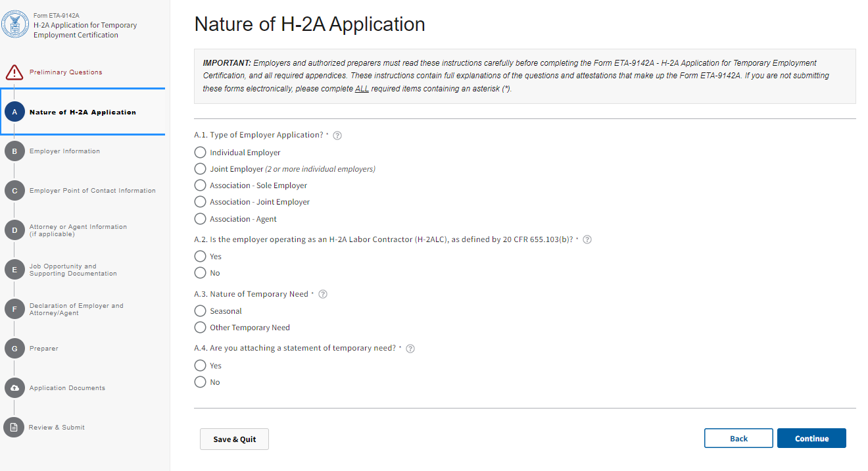Choose Other Temporary Need radio option
The image size is (868, 471).
click(x=201, y=328)
